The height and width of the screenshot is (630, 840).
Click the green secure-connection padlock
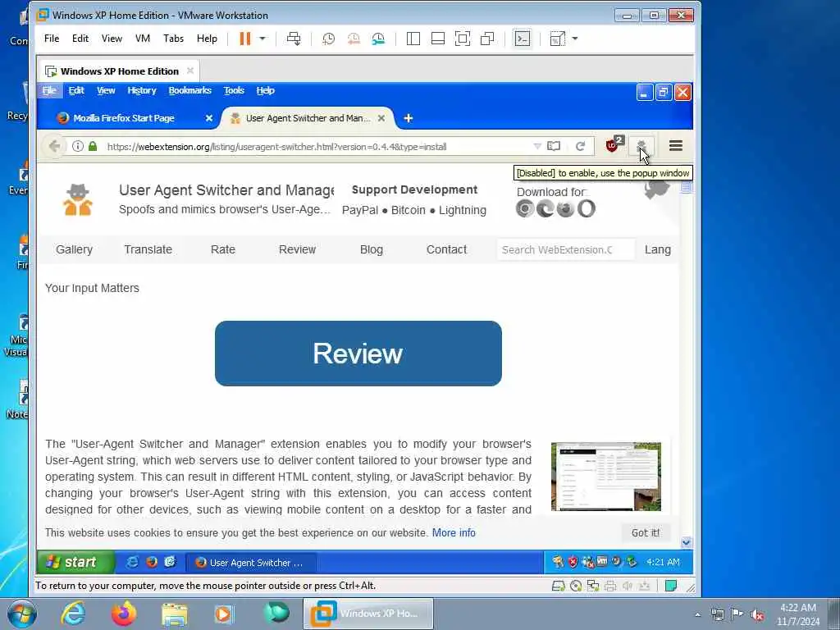[x=93, y=146]
